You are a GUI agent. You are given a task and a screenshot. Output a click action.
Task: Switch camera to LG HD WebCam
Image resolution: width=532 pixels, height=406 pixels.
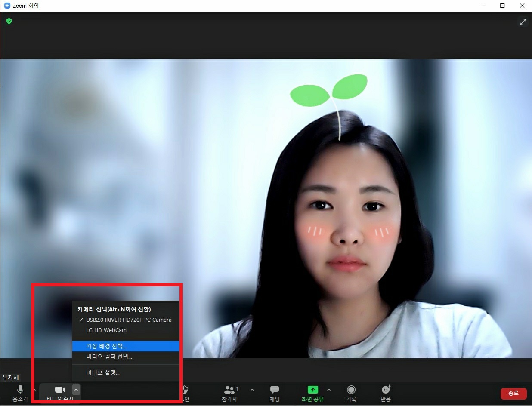click(x=106, y=330)
